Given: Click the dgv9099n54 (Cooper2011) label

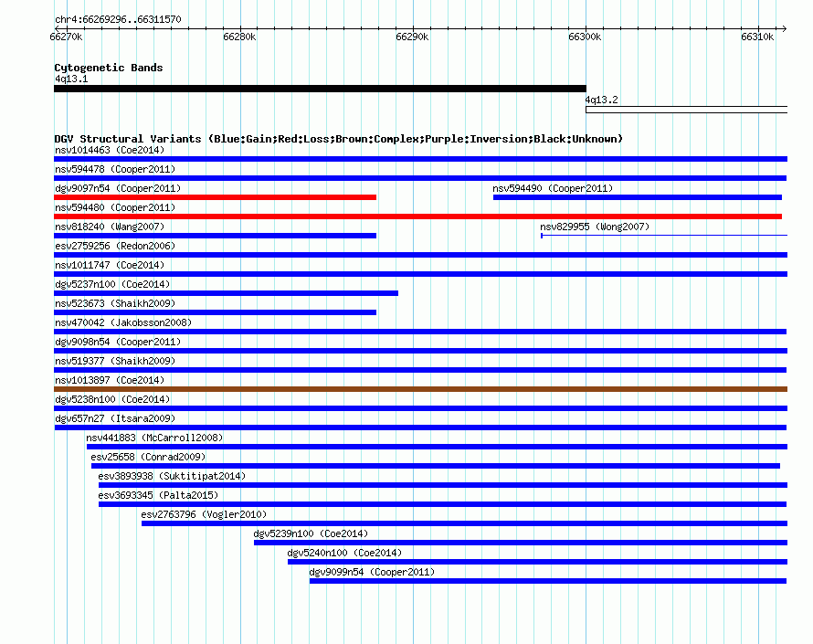Looking at the screenshot, I should pos(372,572).
